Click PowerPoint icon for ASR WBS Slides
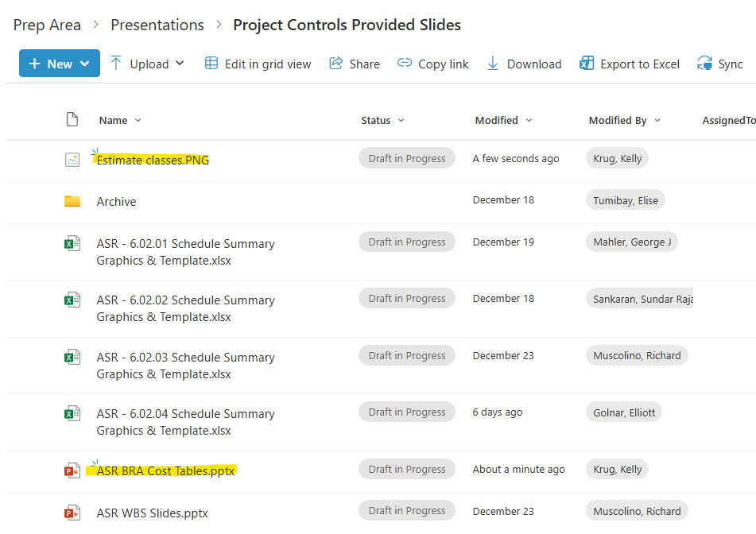The width and height of the screenshot is (756, 534). (x=72, y=513)
